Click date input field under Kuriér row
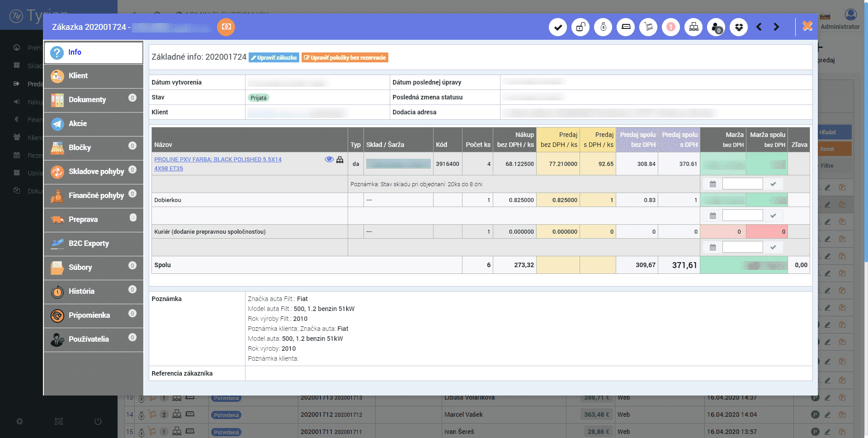The image size is (868, 438). click(742, 247)
